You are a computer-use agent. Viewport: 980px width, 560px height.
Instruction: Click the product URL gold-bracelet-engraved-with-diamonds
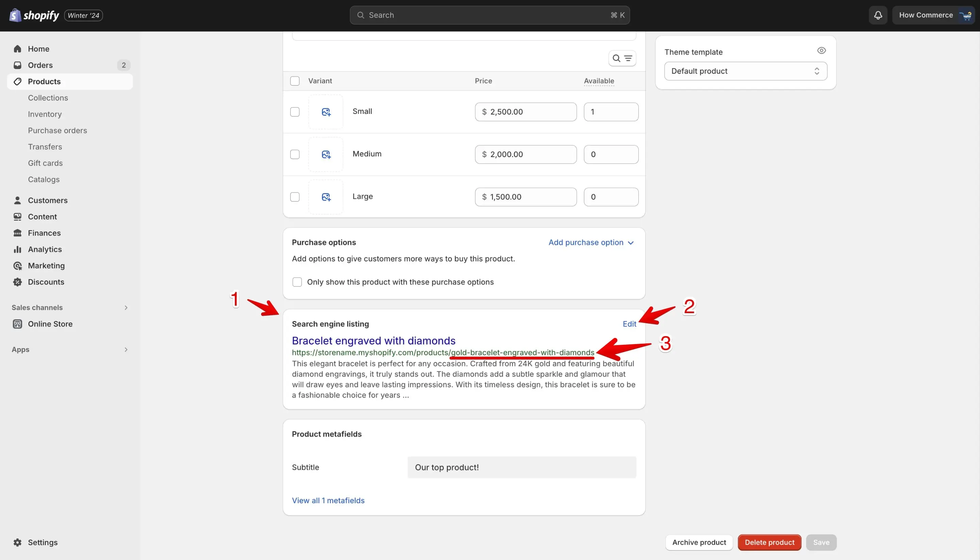(x=523, y=352)
